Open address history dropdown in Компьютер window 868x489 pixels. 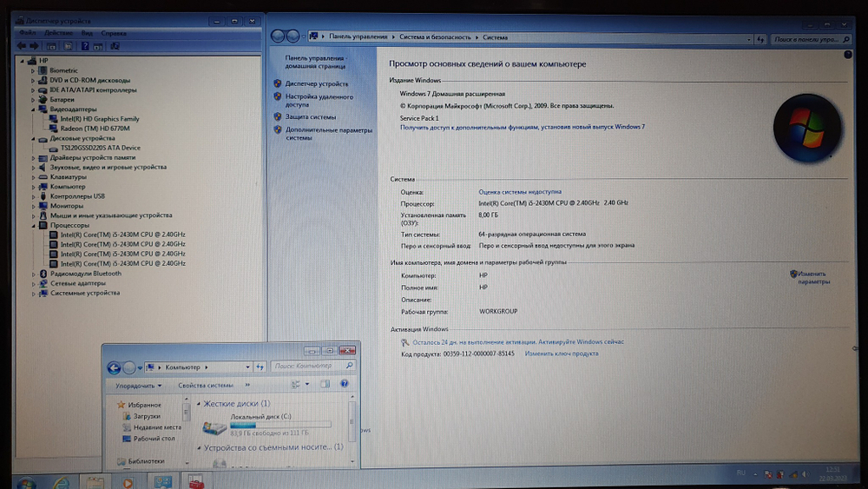pos(247,367)
